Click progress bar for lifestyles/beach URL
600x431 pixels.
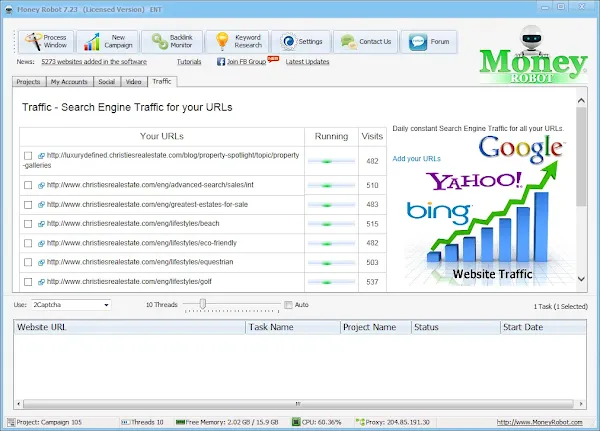[331, 224]
